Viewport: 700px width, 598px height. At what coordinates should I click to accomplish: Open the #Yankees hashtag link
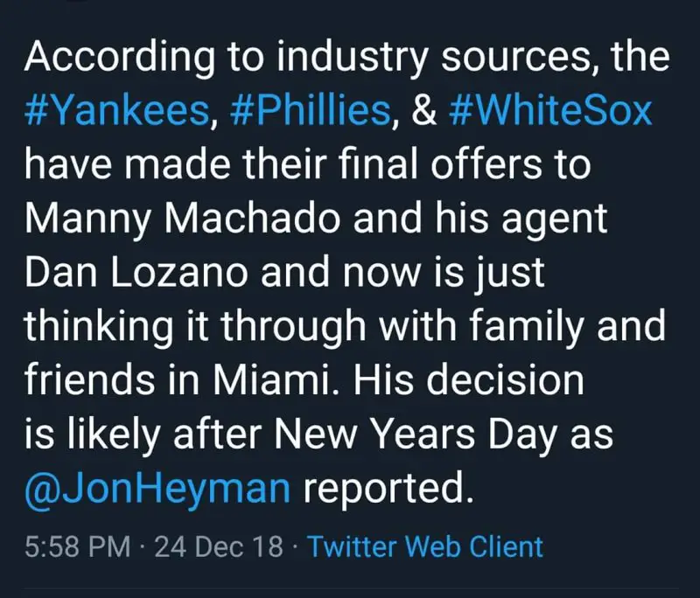116,114
